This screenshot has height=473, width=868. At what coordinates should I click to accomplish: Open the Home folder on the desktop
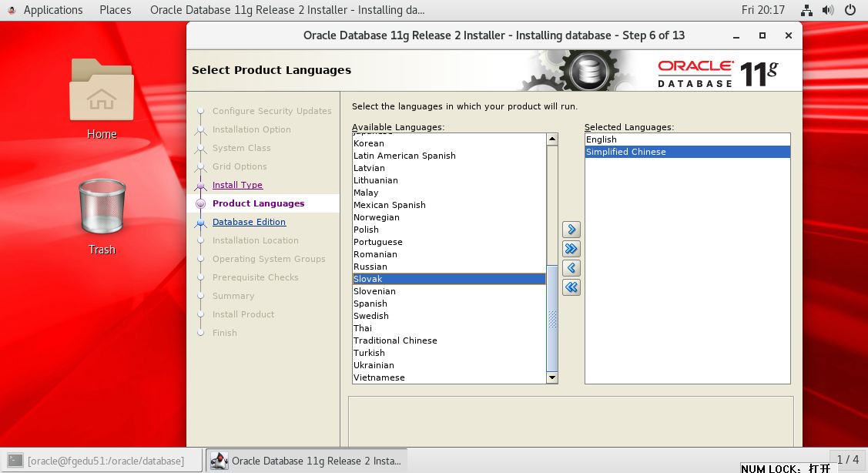[x=102, y=99]
